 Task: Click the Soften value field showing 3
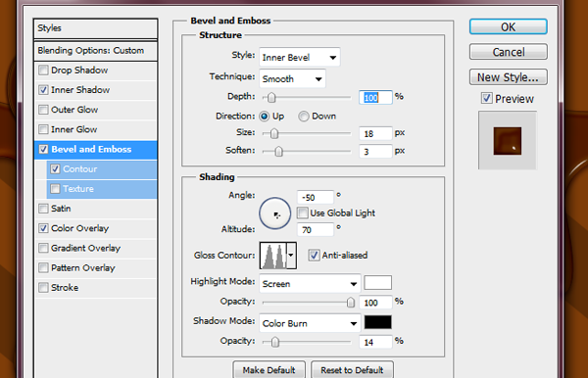coord(375,152)
